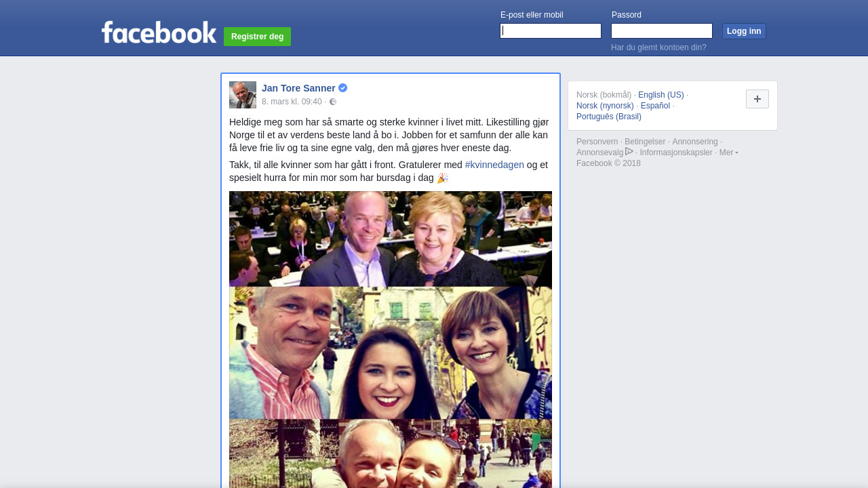Select Español language option
The image size is (868, 488).
click(655, 106)
